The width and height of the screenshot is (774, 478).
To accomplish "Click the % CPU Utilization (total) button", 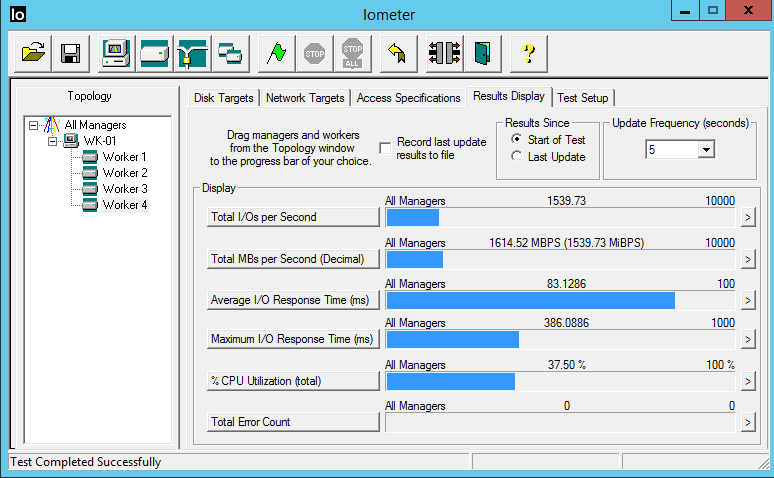I will pyautogui.click(x=293, y=381).
